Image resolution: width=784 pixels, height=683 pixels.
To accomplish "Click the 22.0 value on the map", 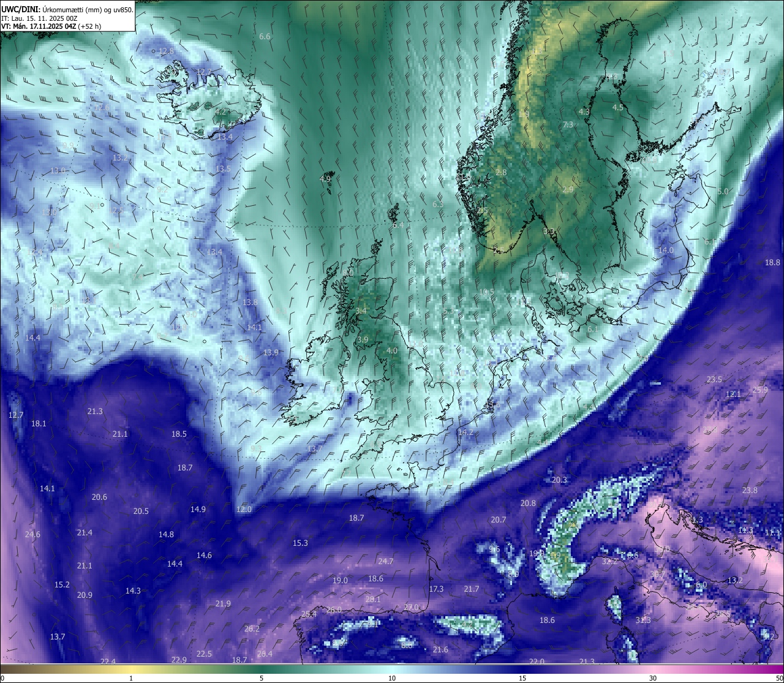I will point(537,662).
